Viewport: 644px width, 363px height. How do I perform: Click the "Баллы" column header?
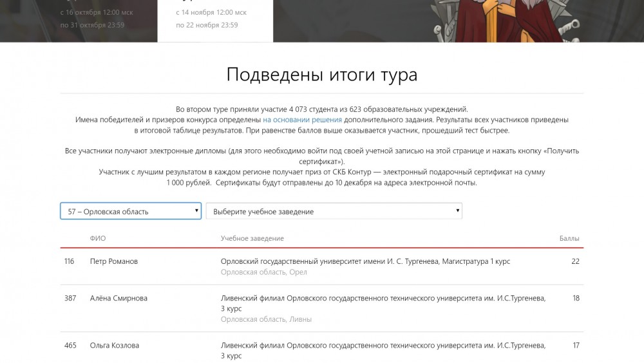click(569, 238)
